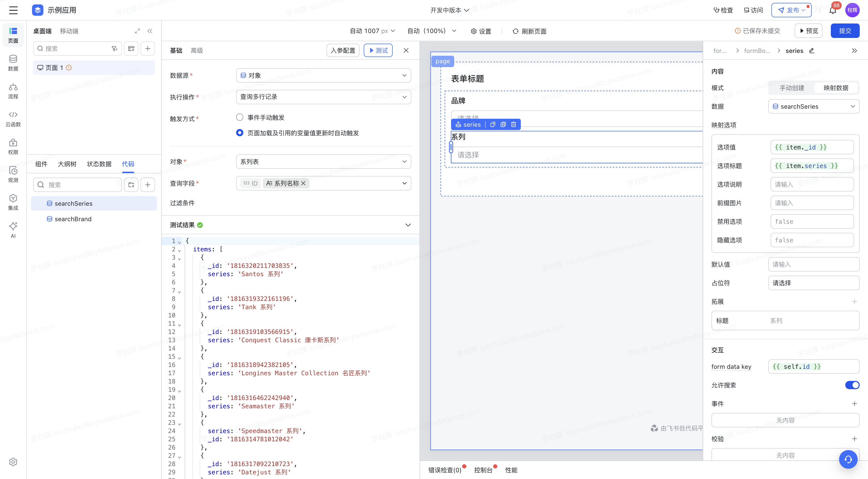Add an 拓展 item with plus
Image resolution: width=868 pixels, height=479 pixels.
tap(854, 302)
